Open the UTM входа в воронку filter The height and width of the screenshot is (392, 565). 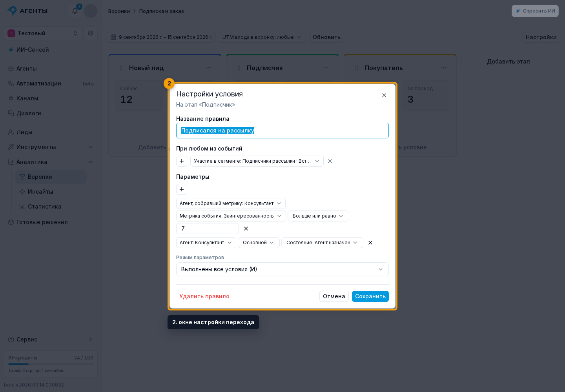pos(262,37)
